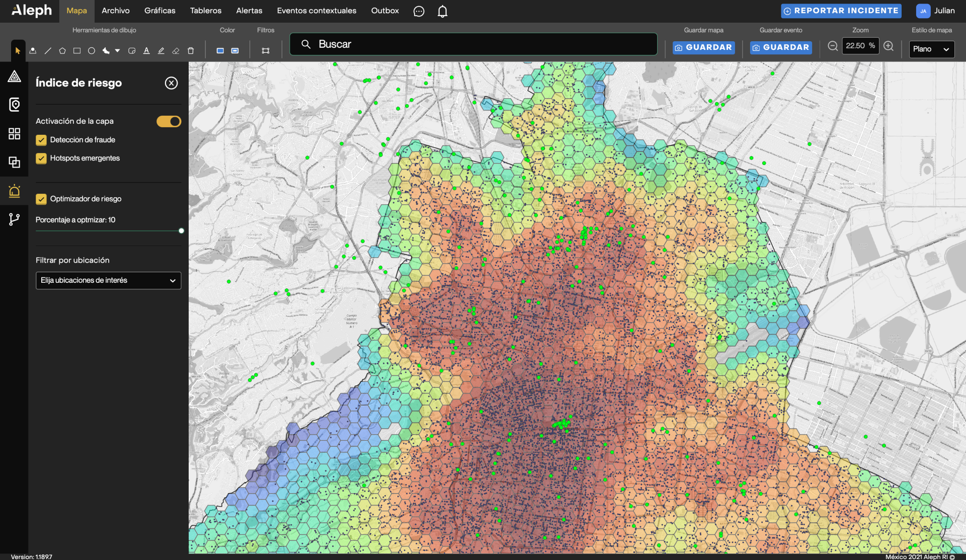Screen dimensions: 966x560
Task: Select the eraser tool
Action: point(176,51)
